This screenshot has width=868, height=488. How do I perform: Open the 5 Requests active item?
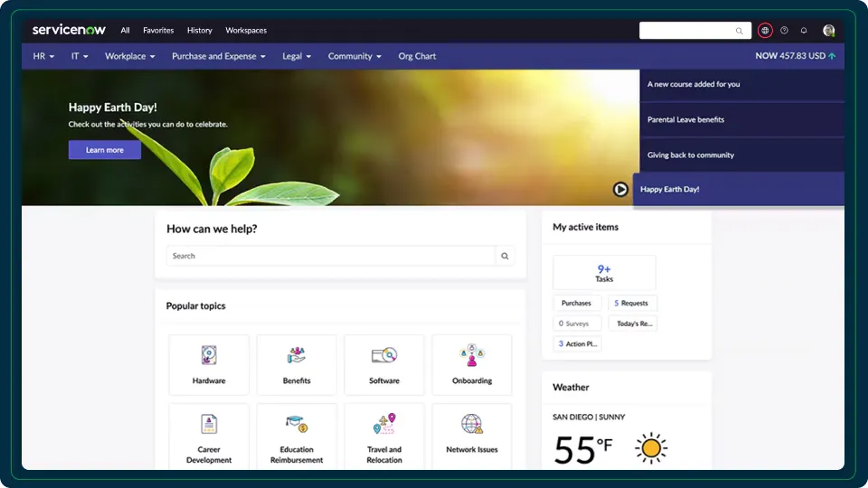pos(632,304)
